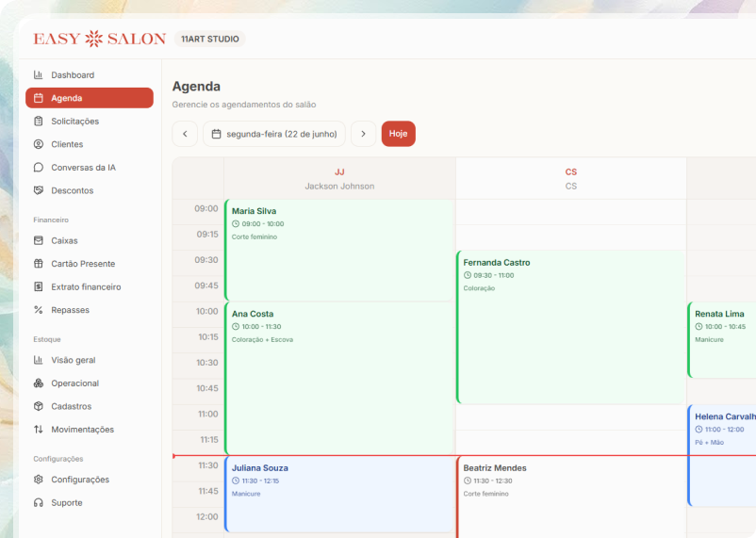The width and height of the screenshot is (756, 538).
Task: Open Solicitações menu item
Action: coord(90,121)
